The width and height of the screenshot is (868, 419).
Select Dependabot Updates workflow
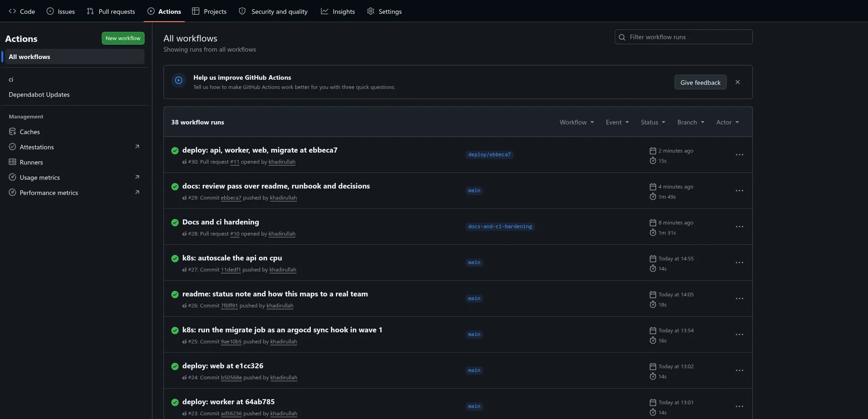point(74,94)
